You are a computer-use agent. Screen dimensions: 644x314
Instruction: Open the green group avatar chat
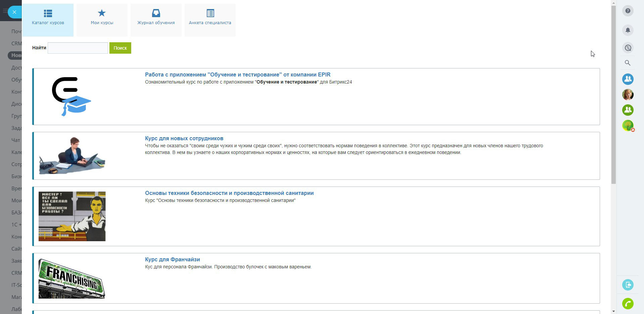628,110
